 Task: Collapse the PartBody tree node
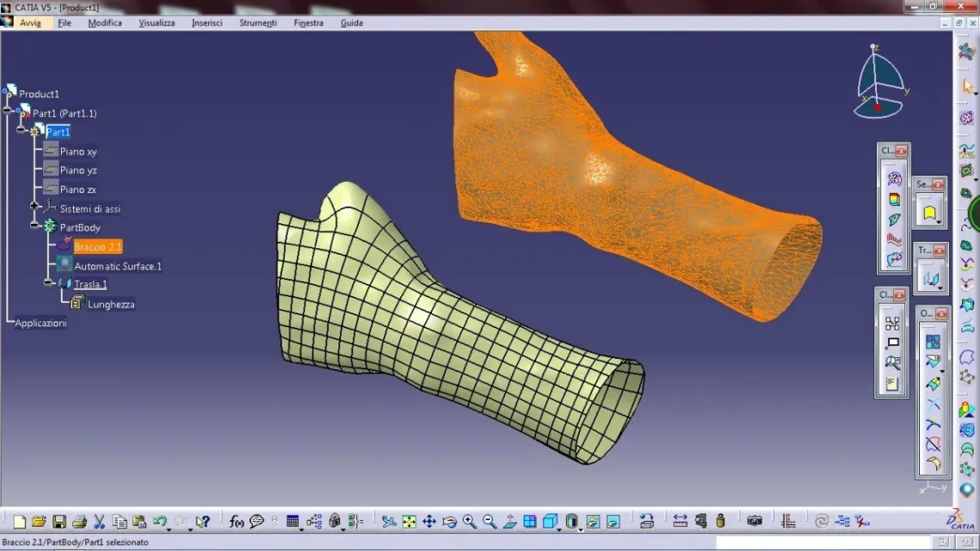(35, 226)
